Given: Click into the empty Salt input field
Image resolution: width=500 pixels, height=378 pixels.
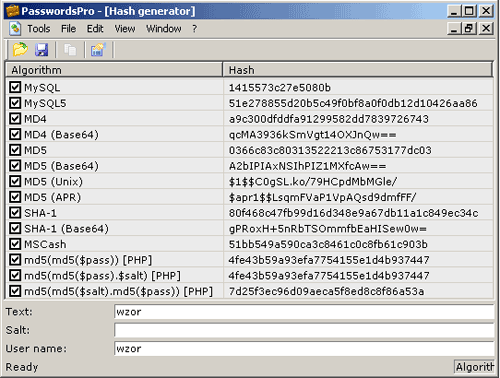Looking at the screenshot, I should (x=304, y=330).
